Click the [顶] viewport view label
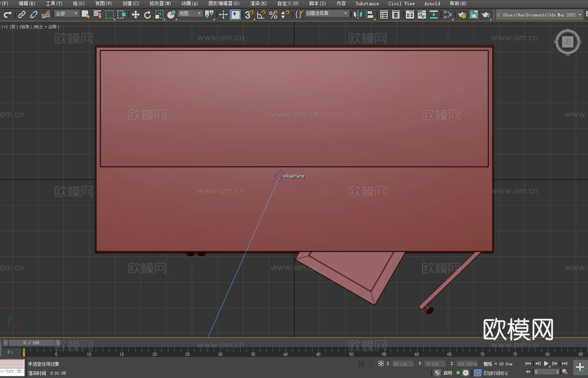Screen dimensions: 588x378 click(x=13, y=27)
